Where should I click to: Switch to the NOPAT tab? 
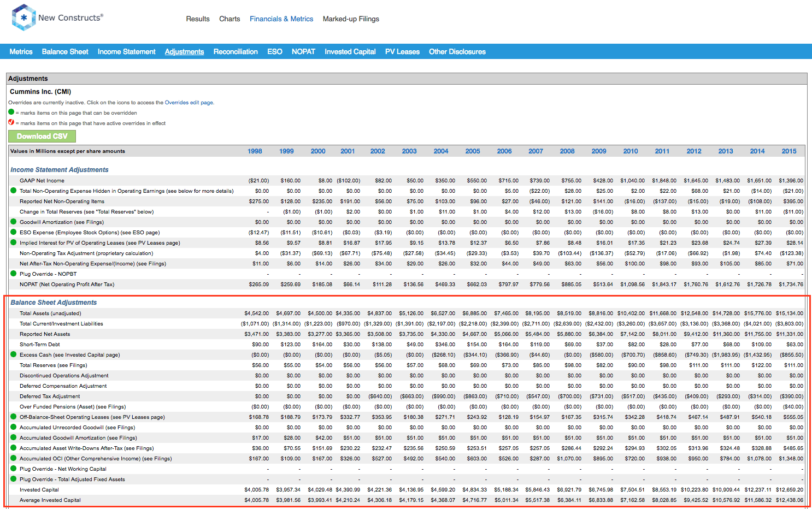(x=303, y=51)
